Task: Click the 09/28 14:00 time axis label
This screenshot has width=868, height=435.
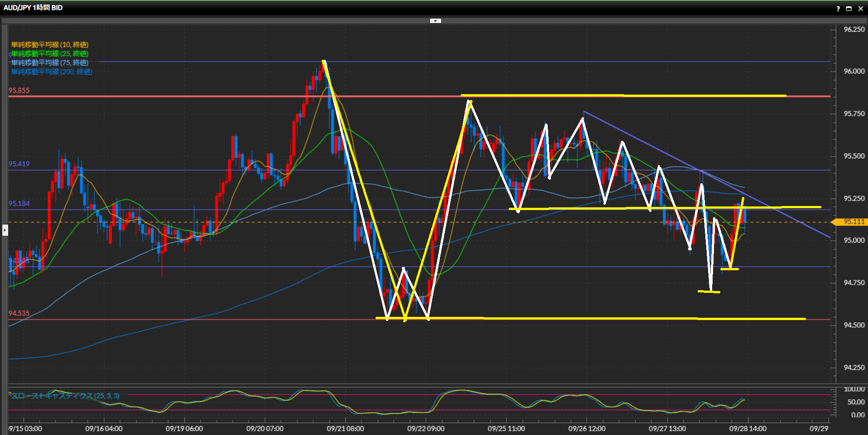Action: coord(747,429)
